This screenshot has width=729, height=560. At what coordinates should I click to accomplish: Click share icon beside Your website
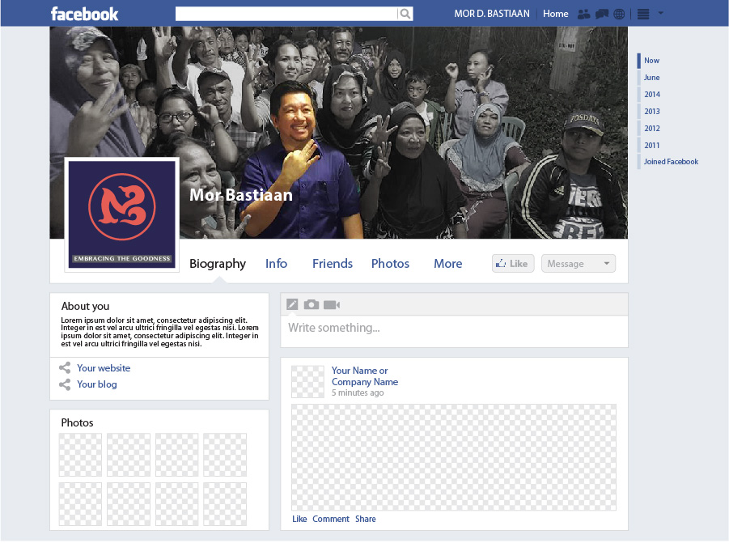(65, 368)
